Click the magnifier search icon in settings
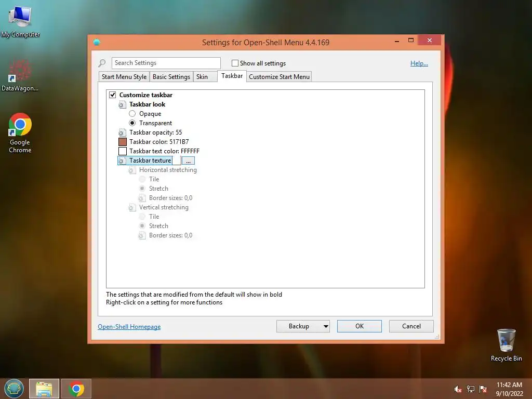 (x=102, y=63)
